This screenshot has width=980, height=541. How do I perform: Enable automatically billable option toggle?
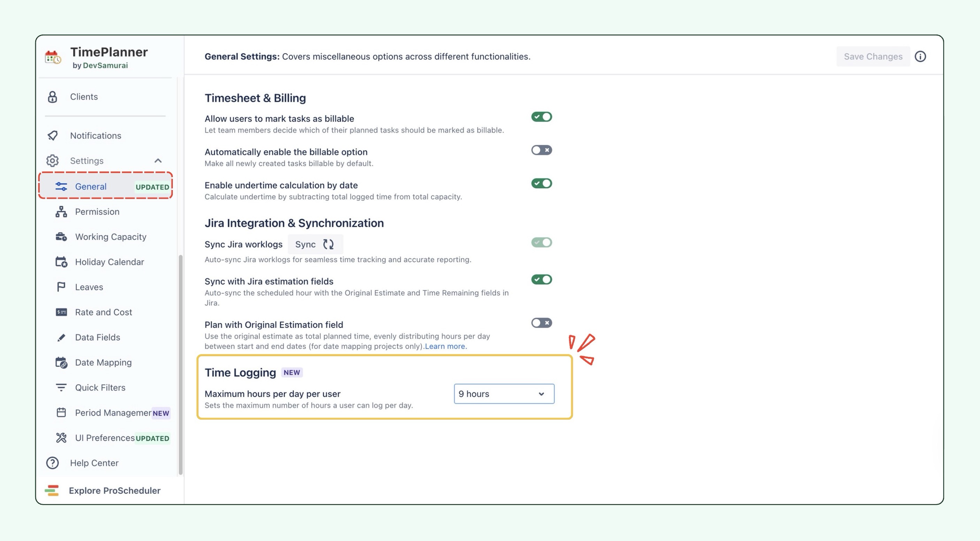(x=541, y=150)
